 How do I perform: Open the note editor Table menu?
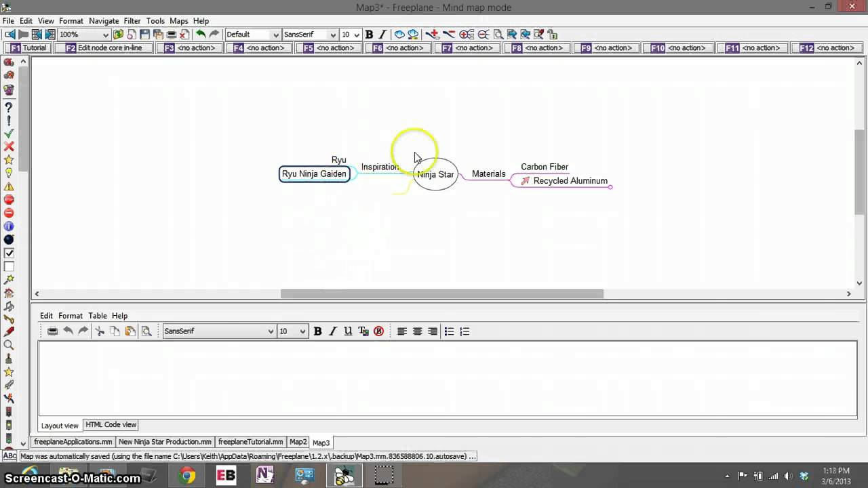tap(98, 316)
